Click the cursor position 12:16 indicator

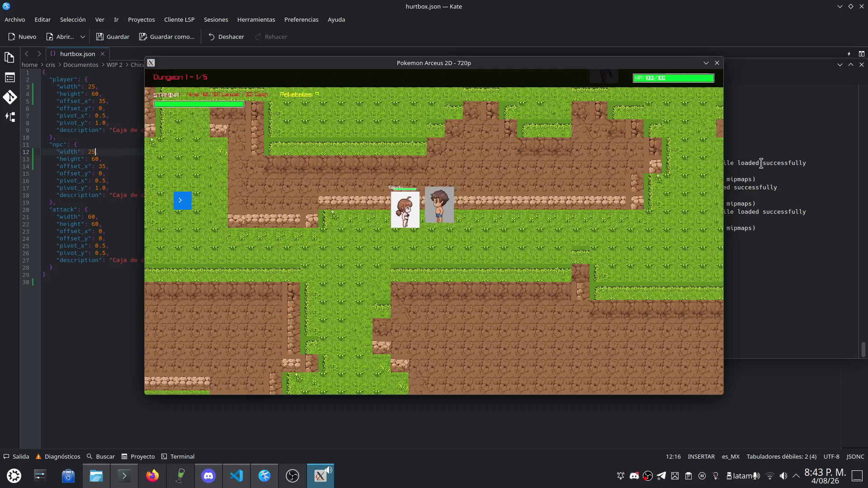673,456
